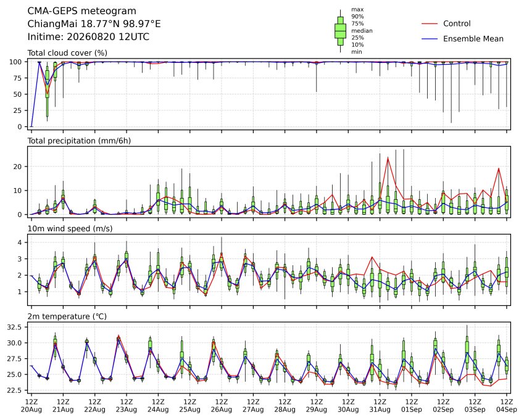
Task: Click the 01Sep date tick label
Action: click(x=412, y=410)
